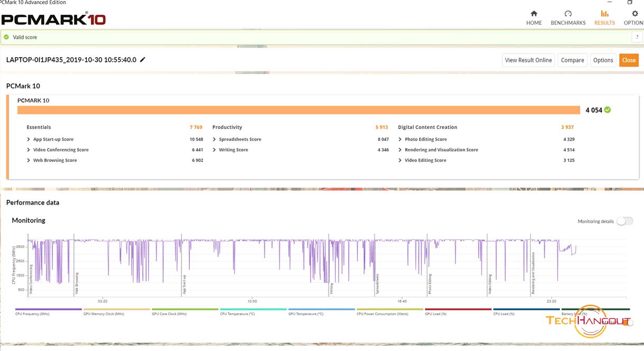Screen dimensions: 644x351
Task: Click the App Start-up score value 10 548
Action: click(x=196, y=140)
